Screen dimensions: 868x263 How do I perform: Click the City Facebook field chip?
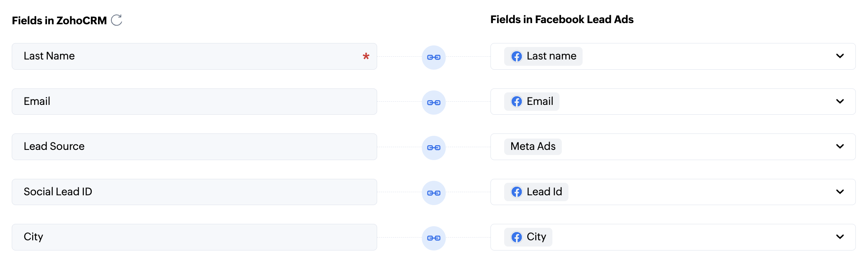[528, 237]
